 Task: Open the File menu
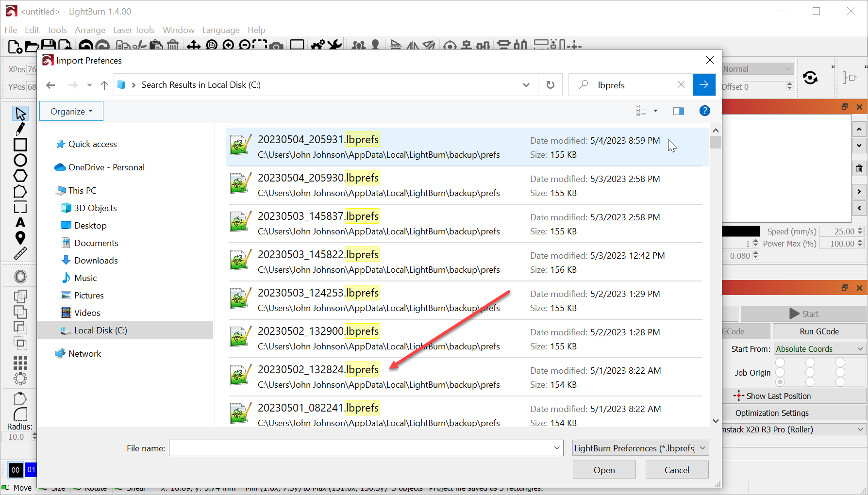pyautogui.click(x=11, y=30)
